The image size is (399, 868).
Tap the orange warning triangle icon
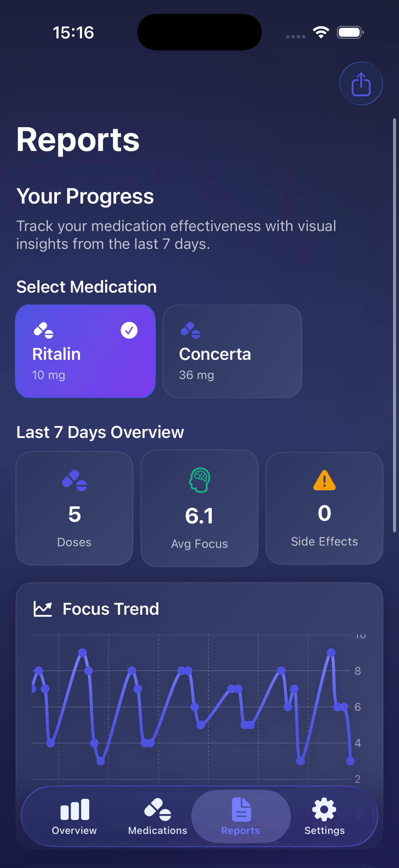[324, 480]
